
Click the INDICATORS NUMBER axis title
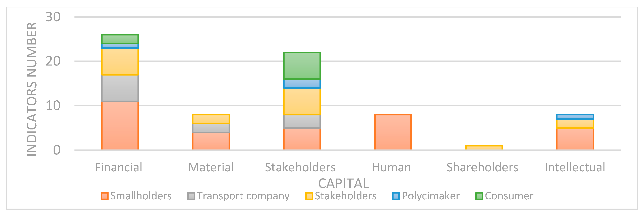[x=32, y=89]
